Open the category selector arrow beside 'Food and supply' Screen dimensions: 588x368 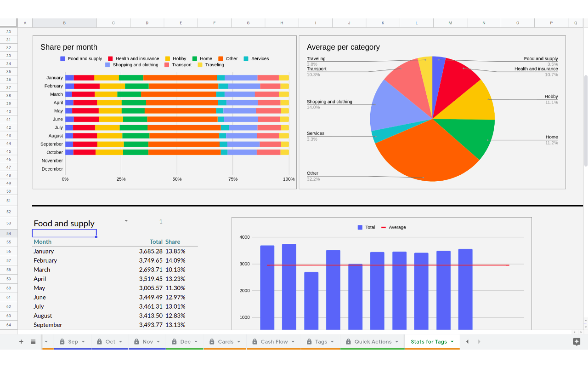[x=125, y=221]
